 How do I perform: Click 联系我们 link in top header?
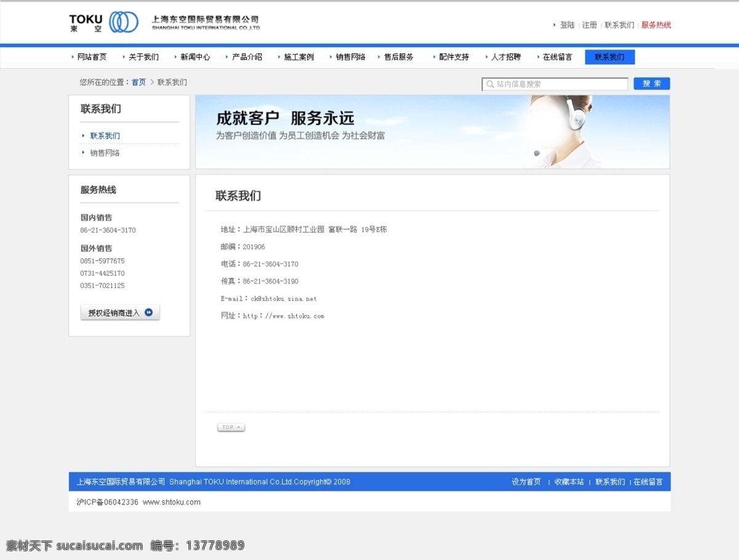[620, 25]
